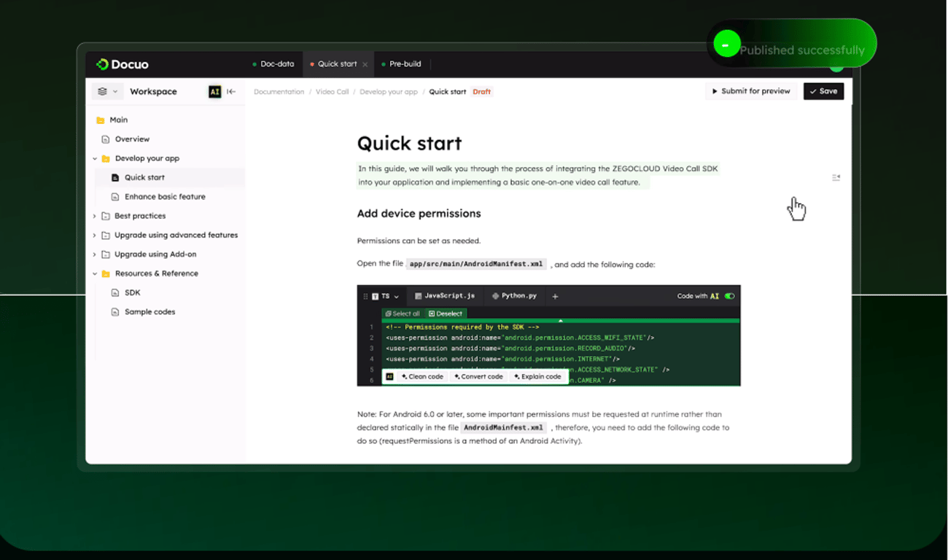Image resolution: width=948 pixels, height=560 pixels.
Task: Click Deselect in code block
Action: click(x=446, y=314)
